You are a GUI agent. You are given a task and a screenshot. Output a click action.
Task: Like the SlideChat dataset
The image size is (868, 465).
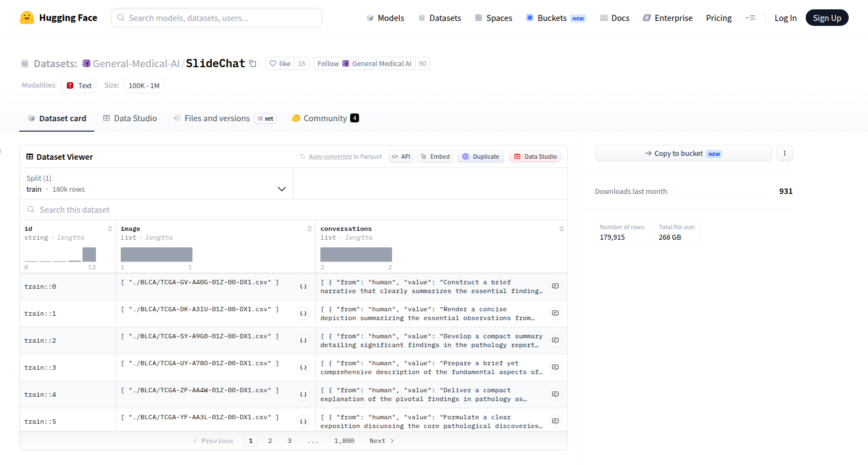tap(280, 63)
